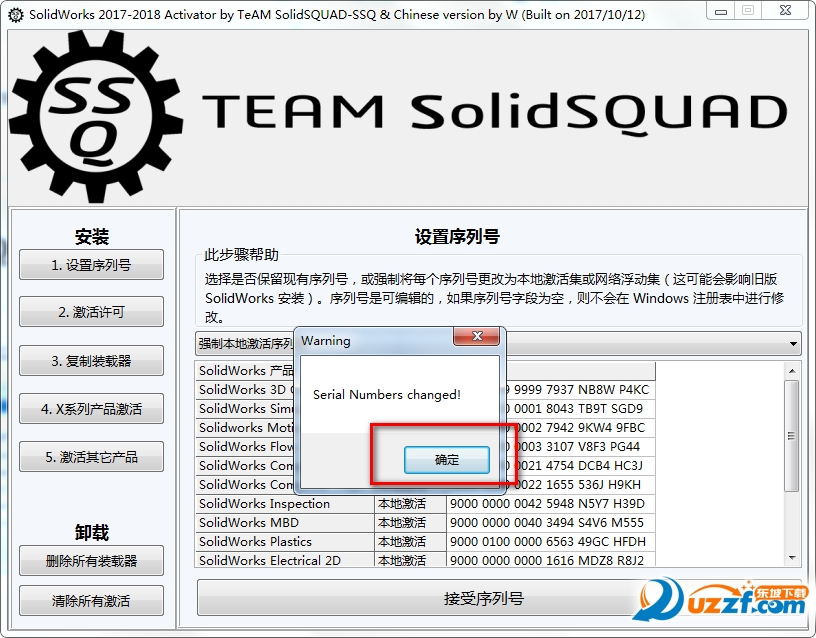Open the 强制本地激活序列 dropdown arrow

(793, 343)
